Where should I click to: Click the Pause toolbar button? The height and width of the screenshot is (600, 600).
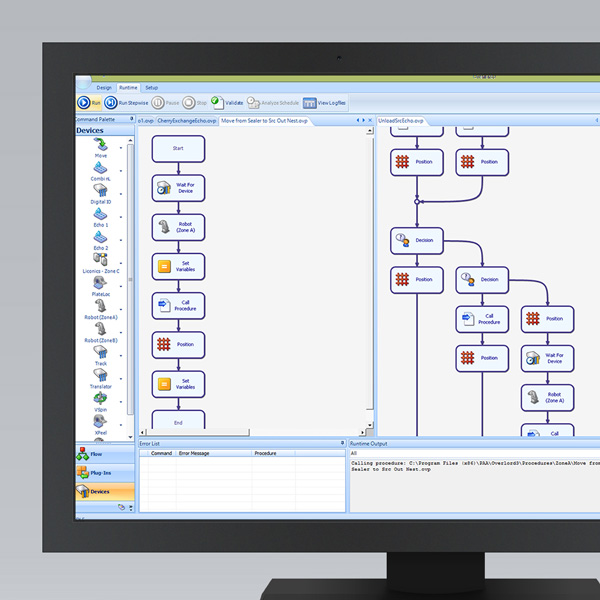coord(165,103)
